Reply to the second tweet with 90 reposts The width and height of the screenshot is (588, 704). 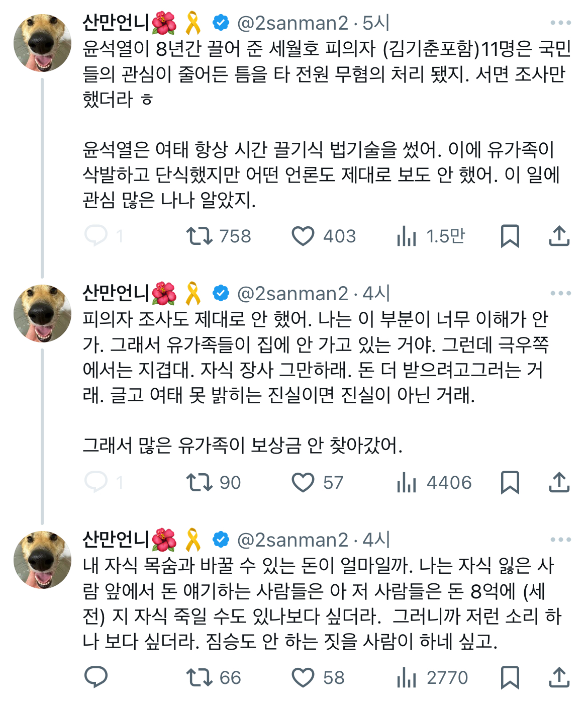[96, 482]
